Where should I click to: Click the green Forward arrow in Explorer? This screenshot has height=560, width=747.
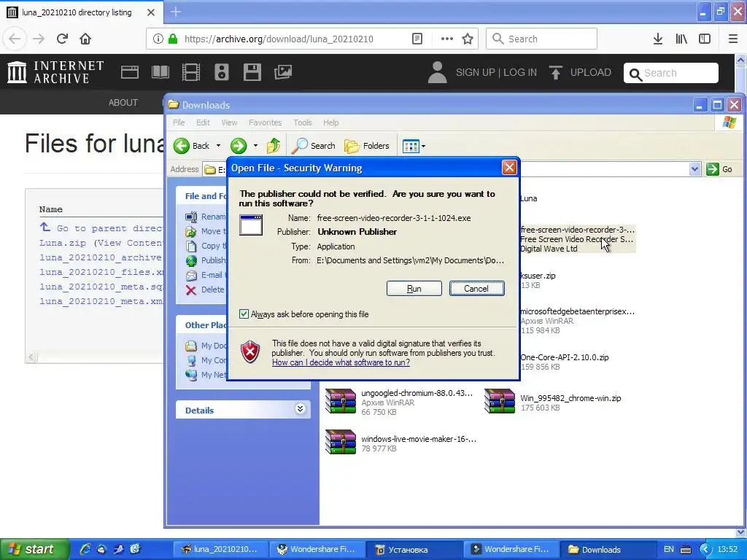click(239, 146)
